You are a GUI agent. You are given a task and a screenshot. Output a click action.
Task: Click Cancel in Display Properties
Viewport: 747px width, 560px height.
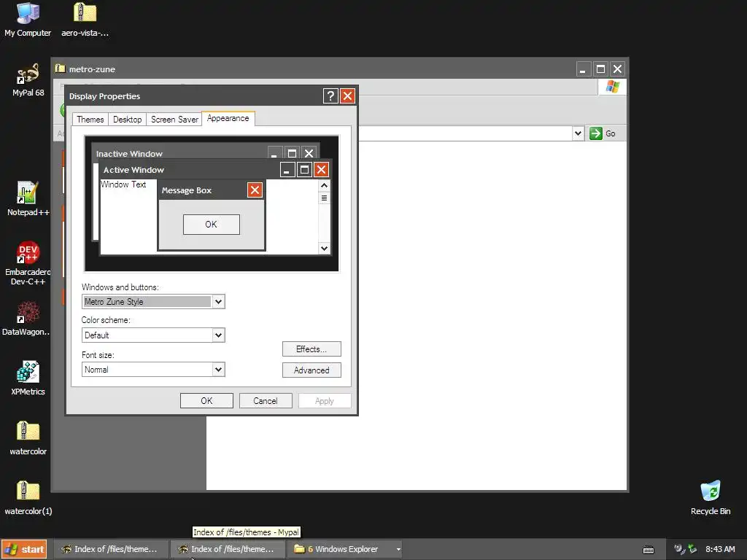point(266,401)
